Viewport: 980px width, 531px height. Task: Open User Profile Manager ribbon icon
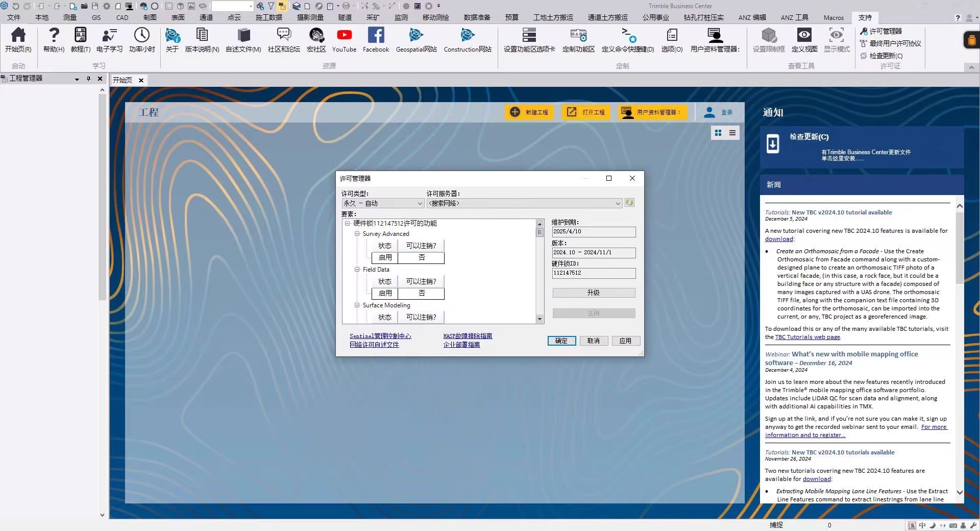pyautogui.click(x=715, y=39)
